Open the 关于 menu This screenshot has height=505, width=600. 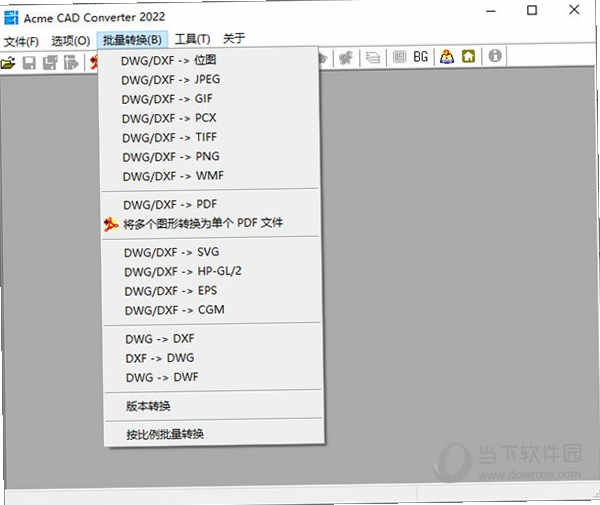click(x=234, y=38)
